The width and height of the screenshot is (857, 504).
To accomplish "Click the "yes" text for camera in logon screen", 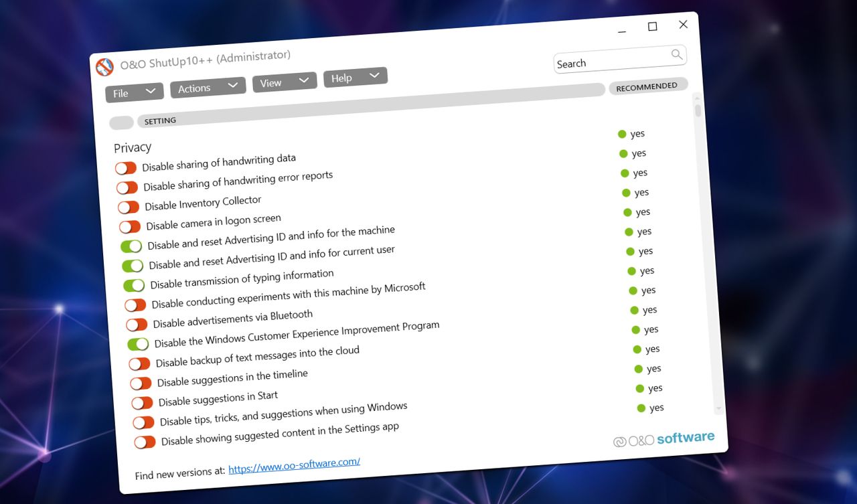I will pos(641,193).
